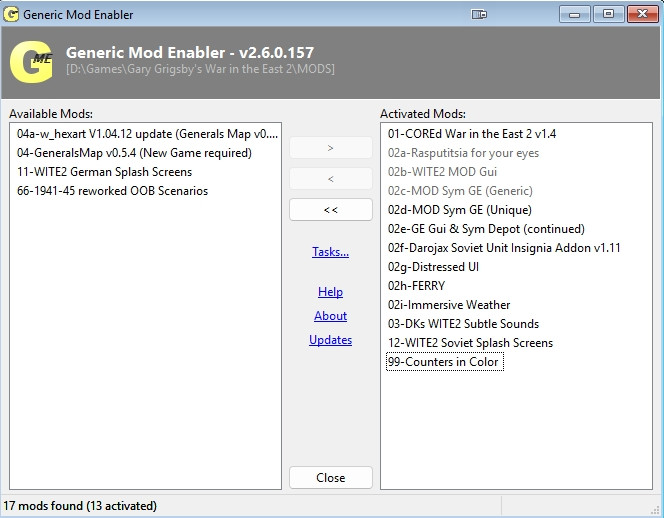Minimize the Generic Mod Enabler window
The height and width of the screenshot is (518, 664).
coord(574,14)
